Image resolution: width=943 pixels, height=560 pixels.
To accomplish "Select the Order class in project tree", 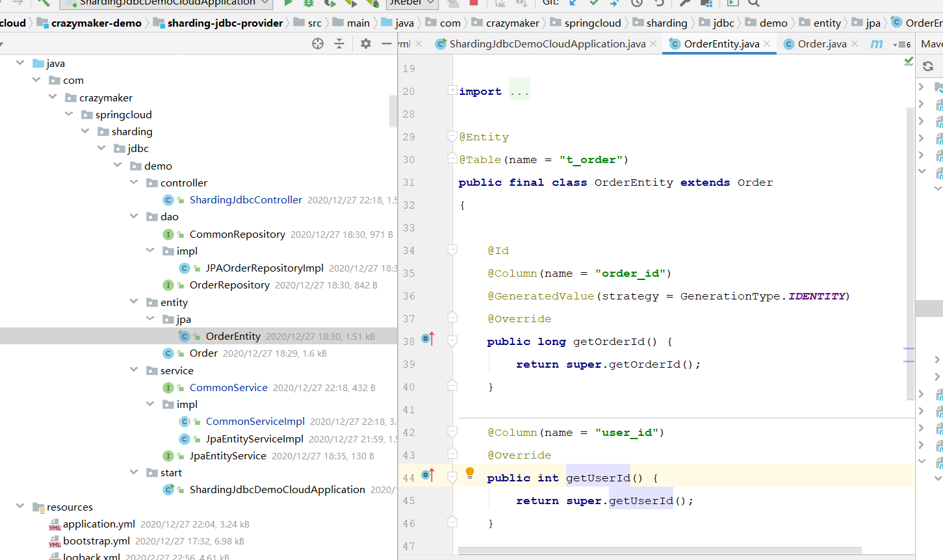I will click(203, 353).
